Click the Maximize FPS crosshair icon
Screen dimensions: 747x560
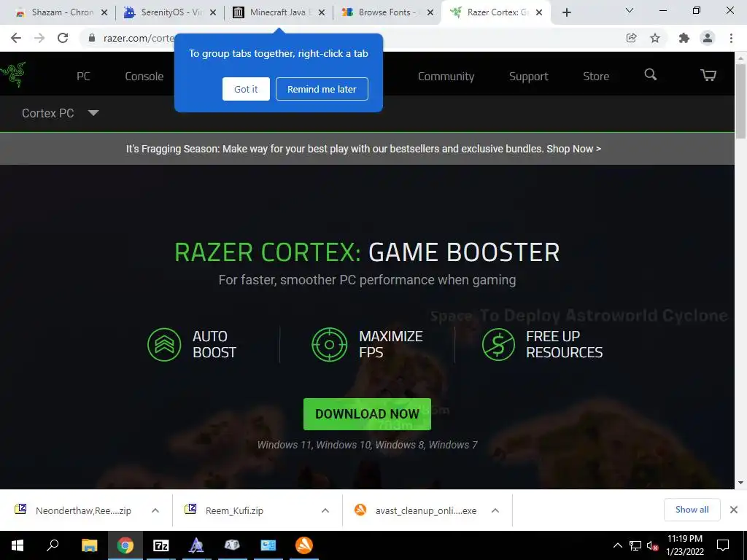(x=329, y=345)
